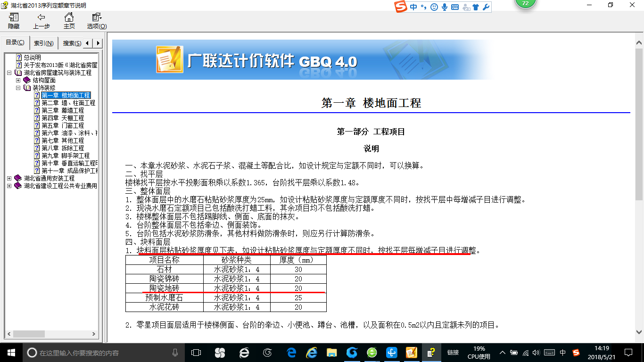
Task: Click 结构屋面 tree label
Action: (x=44, y=80)
